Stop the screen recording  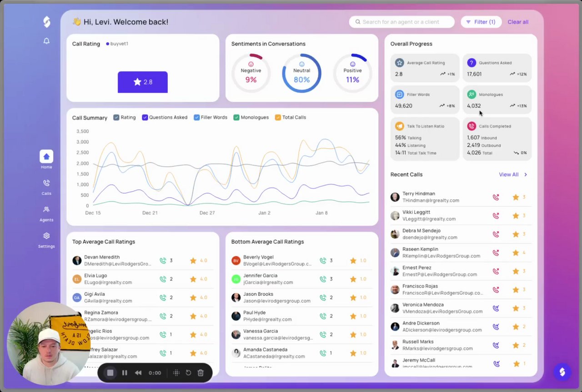[x=110, y=373]
